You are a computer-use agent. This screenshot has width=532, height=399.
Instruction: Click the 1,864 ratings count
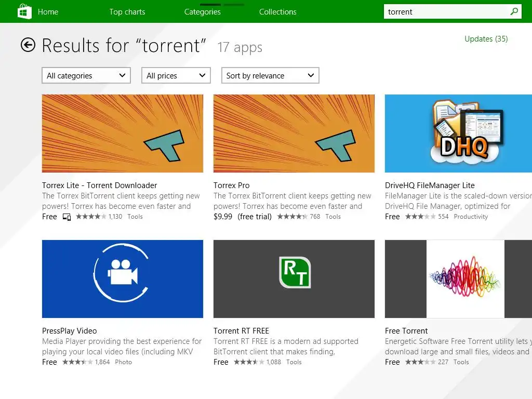[x=102, y=362]
